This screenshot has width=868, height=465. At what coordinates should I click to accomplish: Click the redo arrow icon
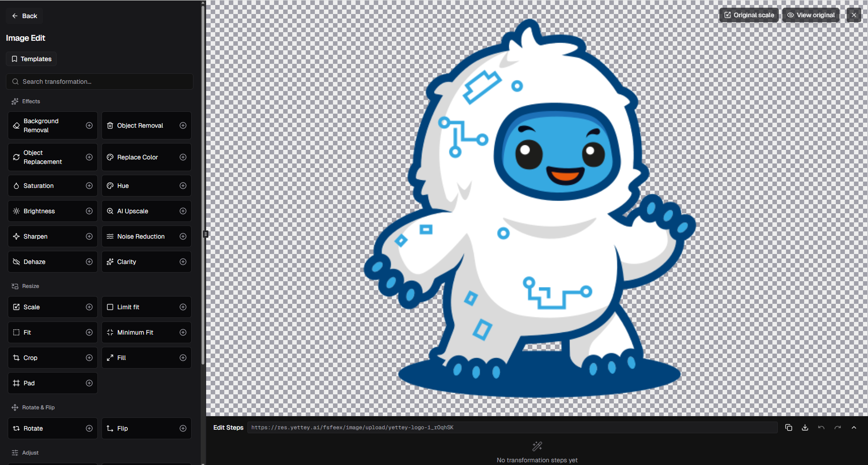click(837, 427)
